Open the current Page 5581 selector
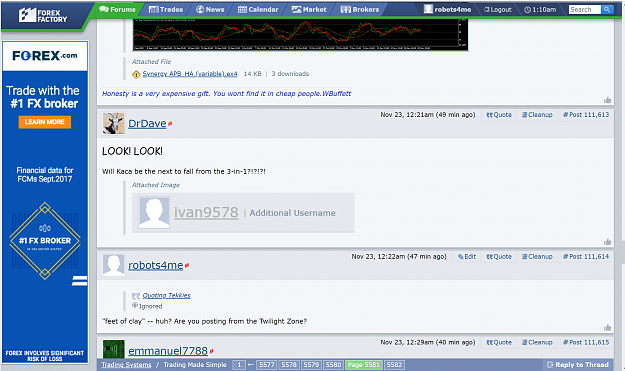625x371 pixels. coord(364,365)
